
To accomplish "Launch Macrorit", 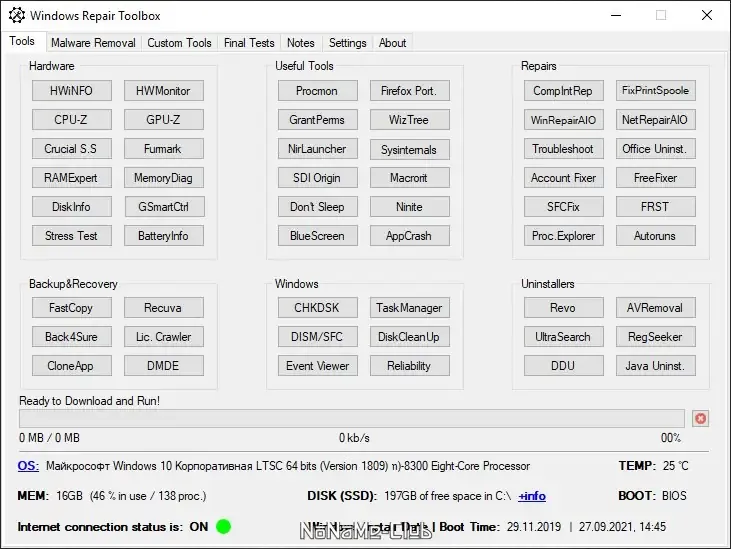I will point(410,178).
